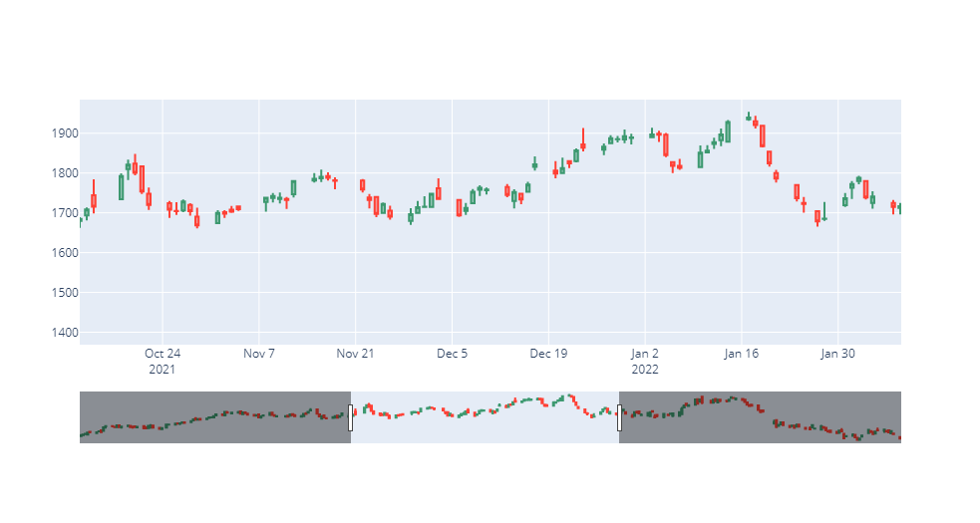Pick the 'Jan 16' x-axis date label
The height and width of the screenshot is (523, 980).
click(741, 354)
